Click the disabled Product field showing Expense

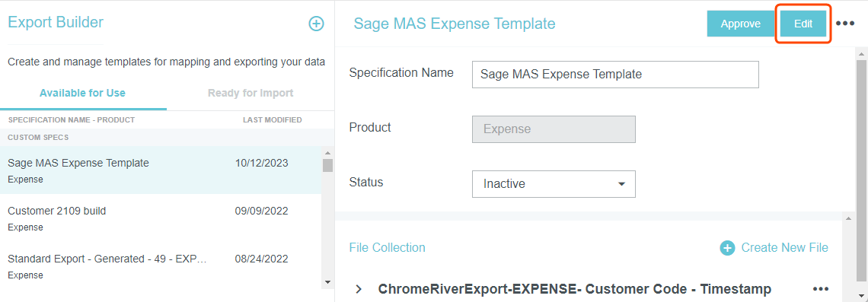554,129
